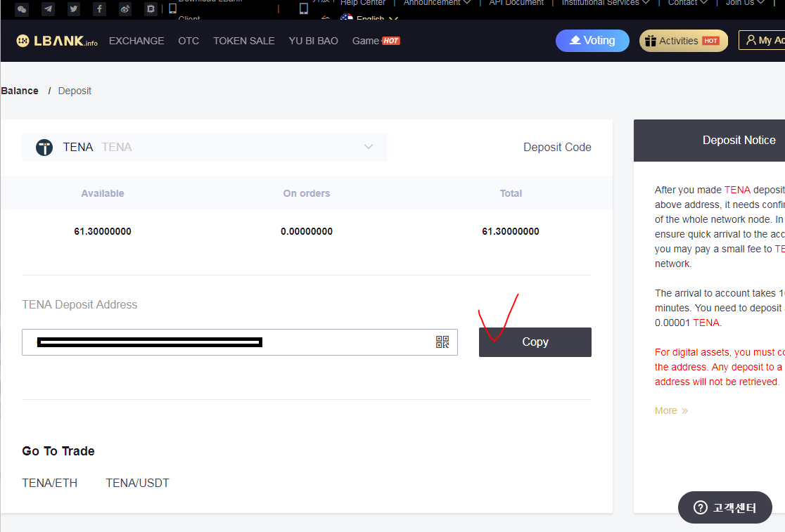This screenshot has height=532, width=785.
Task: Click the mobile phone icon left of Help Center
Action: click(x=303, y=8)
